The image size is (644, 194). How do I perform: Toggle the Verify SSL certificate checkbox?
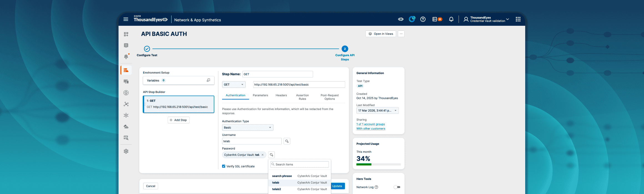[x=223, y=166]
